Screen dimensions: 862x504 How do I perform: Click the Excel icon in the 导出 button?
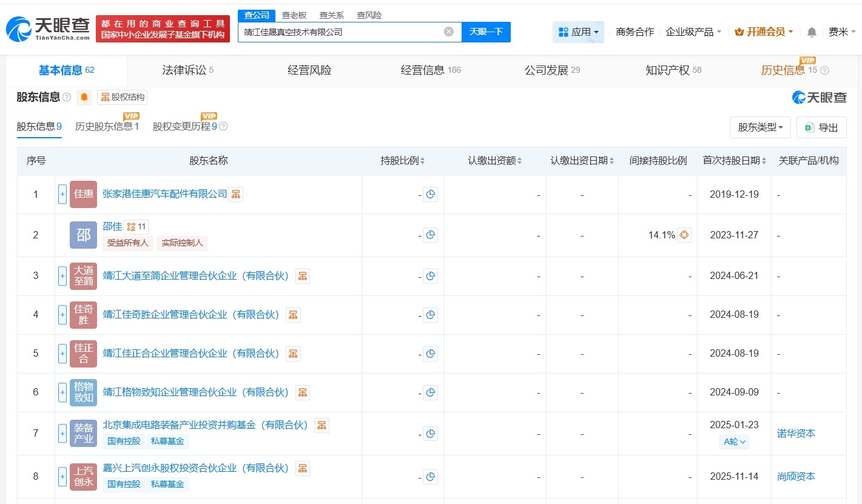point(809,127)
